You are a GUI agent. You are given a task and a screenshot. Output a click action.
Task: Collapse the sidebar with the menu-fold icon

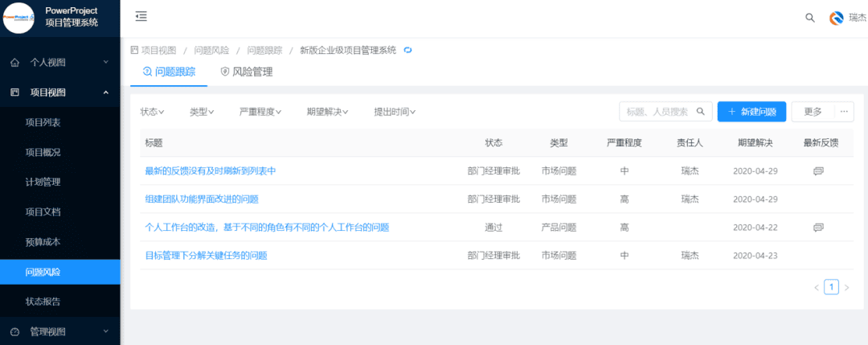pos(141,17)
